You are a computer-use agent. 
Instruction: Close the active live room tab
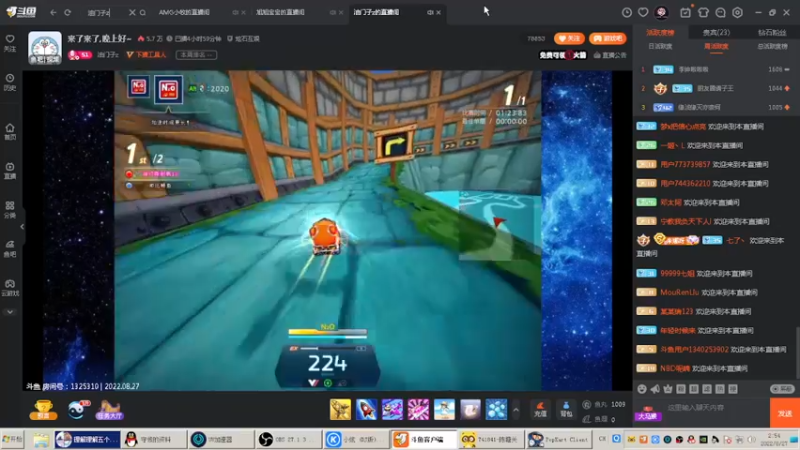click(438, 12)
